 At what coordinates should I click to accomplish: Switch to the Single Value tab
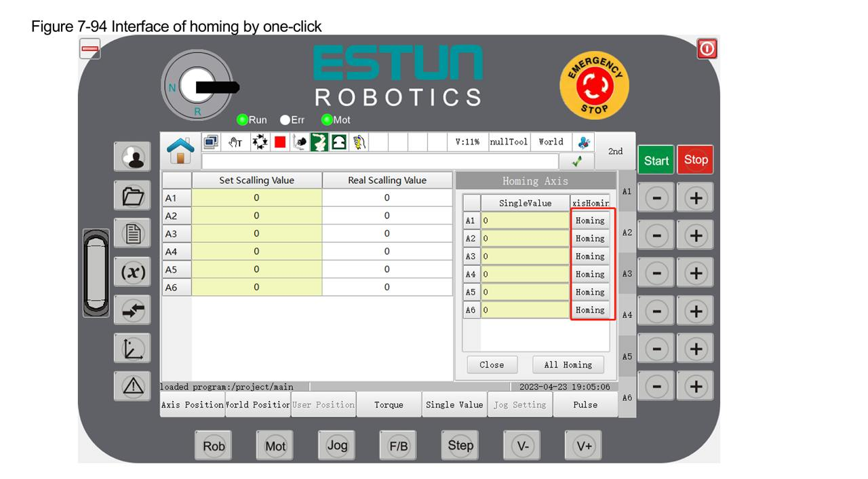454,404
